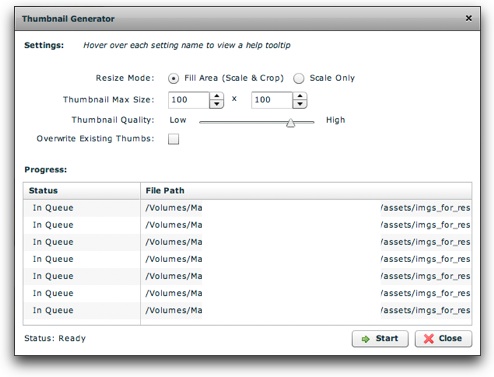
Task: Enable Overwrite Existing Thumbs checkbox
Action: tap(173, 139)
